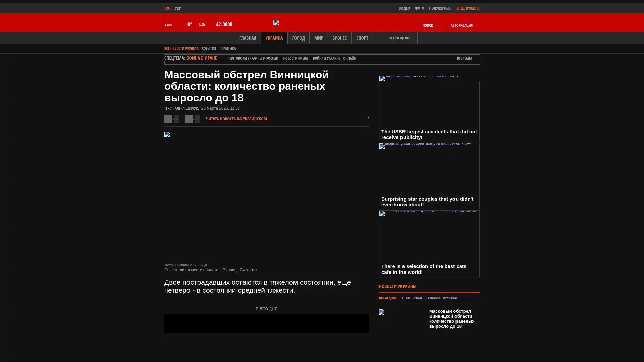Screen dimensions: 644x362
Task: Open the КИЕВ weather city selector
Action: 168,25
